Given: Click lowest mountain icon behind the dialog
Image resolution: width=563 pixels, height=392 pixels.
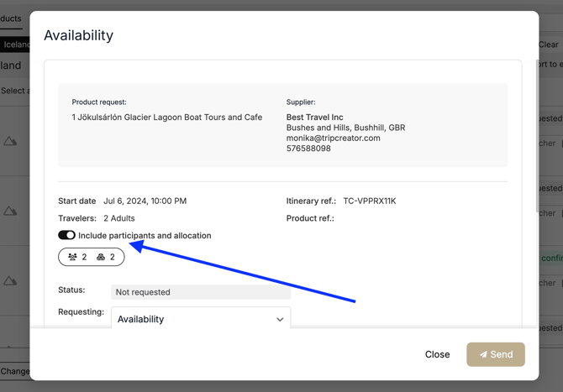Looking at the screenshot, I should coord(10,280).
